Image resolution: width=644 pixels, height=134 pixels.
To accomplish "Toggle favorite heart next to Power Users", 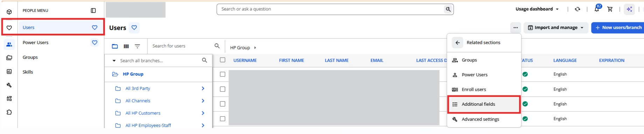I will pyautogui.click(x=95, y=43).
